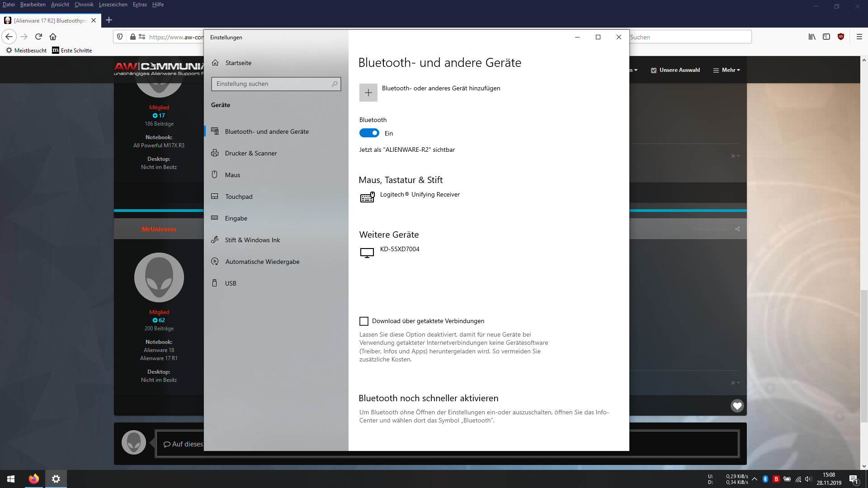Open Firefox library icon in toolbar
Image resolution: width=868 pixels, height=488 pixels.
coord(812,37)
